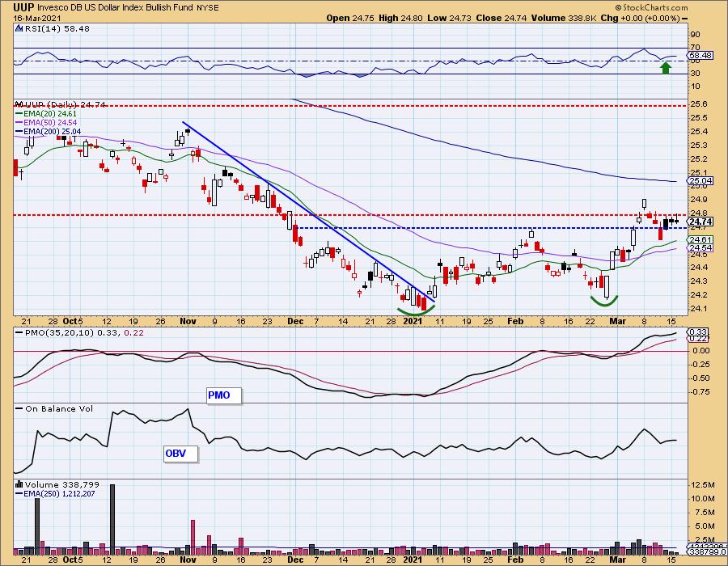Image resolution: width=728 pixels, height=566 pixels.
Task: Click the tallest volume bar in October
Action: (112, 520)
